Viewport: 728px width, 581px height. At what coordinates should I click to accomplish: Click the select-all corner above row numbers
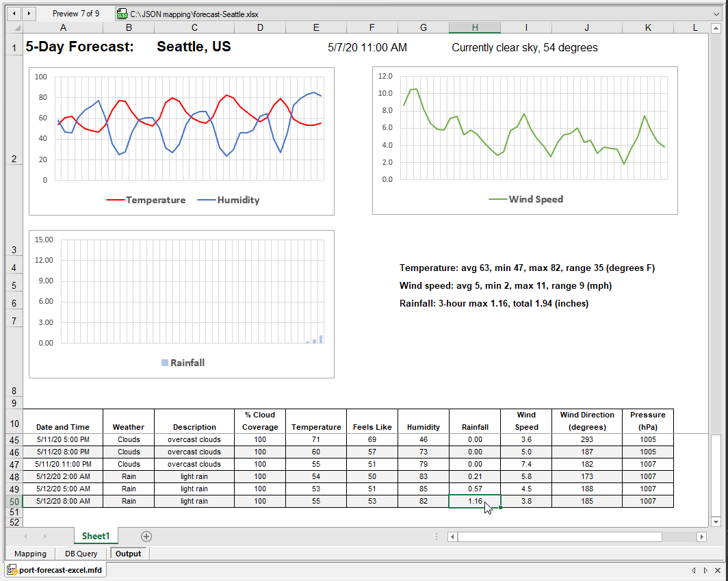(14, 27)
